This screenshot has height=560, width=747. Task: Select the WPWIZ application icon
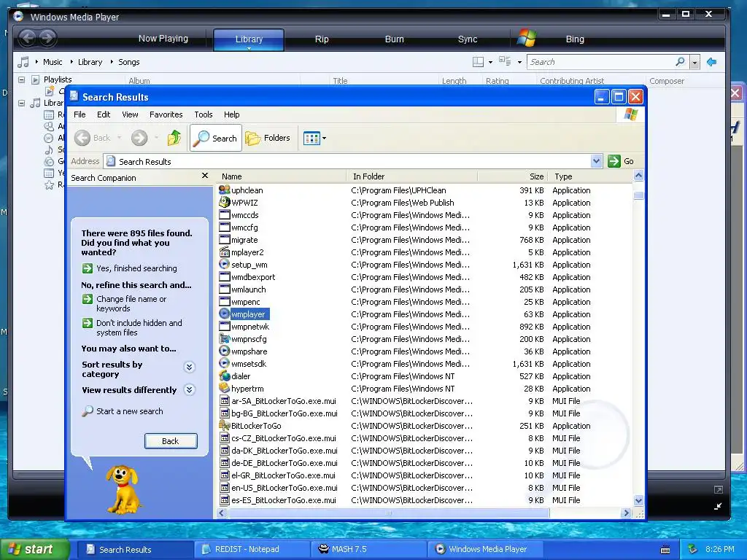pyautogui.click(x=225, y=202)
